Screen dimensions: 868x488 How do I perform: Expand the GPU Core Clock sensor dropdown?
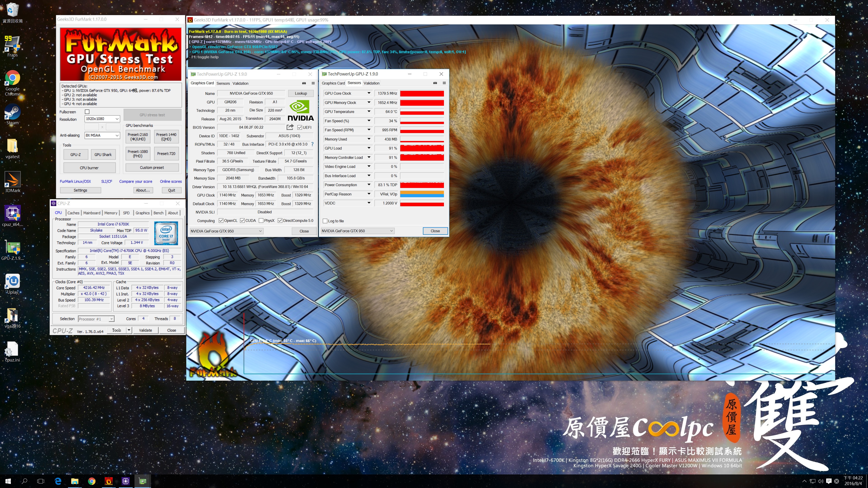pos(369,93)
